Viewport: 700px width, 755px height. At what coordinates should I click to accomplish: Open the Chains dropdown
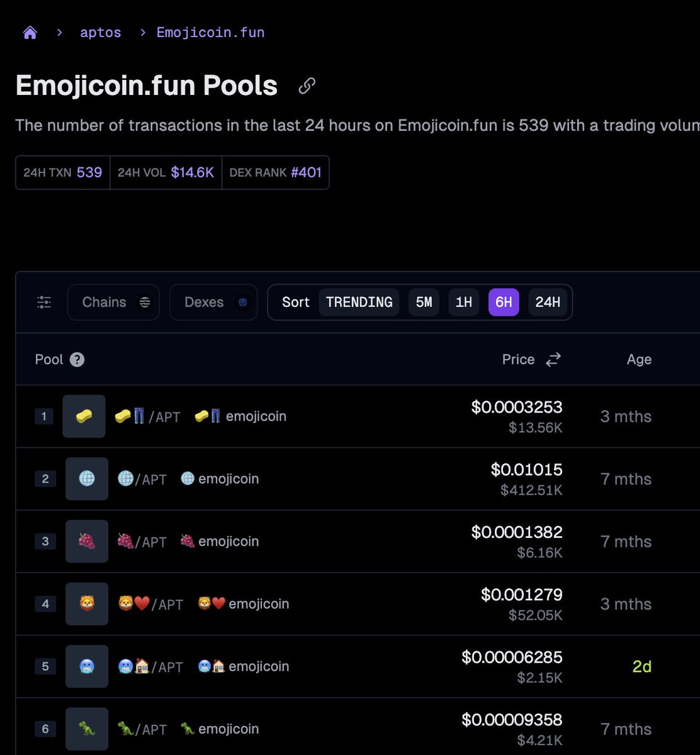click(113, 302)
